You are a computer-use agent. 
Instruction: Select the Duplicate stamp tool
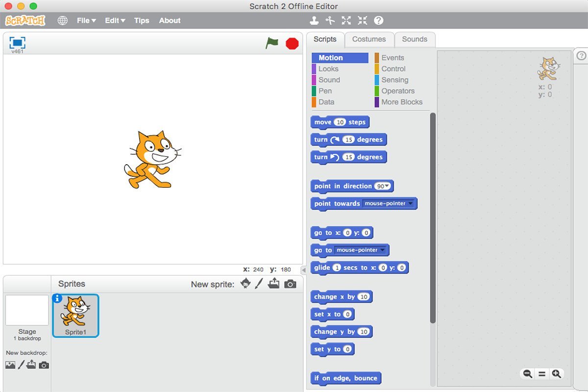(314, 21)
